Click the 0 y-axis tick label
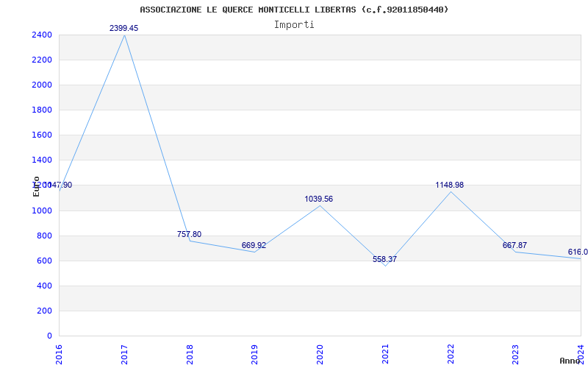588x368 pixels. coord(49,336)
